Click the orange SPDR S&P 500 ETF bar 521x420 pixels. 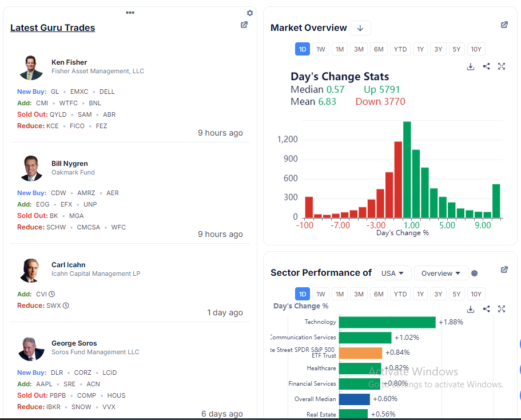(x=360, y=353)
